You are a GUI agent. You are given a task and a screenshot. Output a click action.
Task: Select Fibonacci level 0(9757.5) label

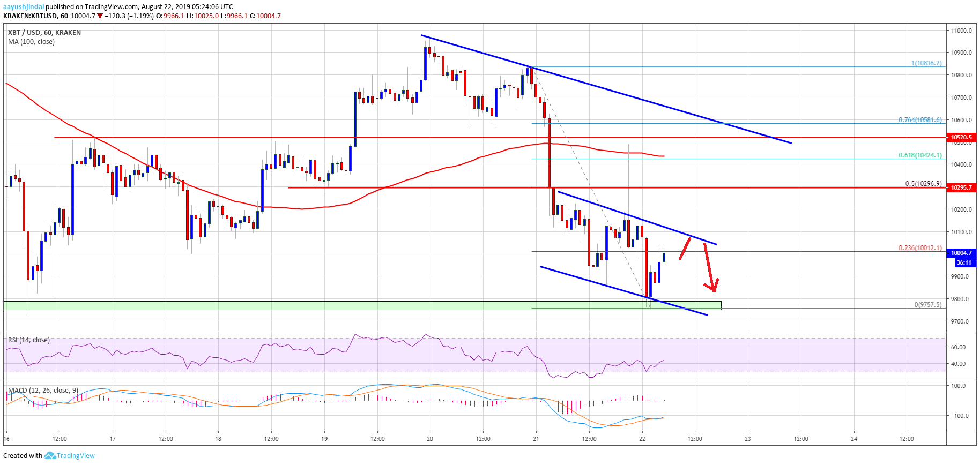(928, 305)
